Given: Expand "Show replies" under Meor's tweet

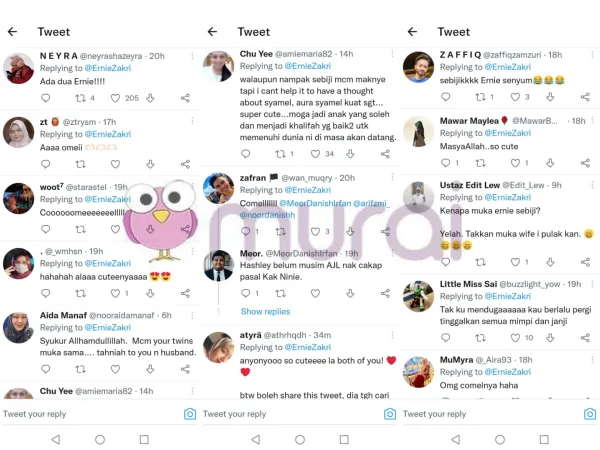Looking at the screenshot, I should pos(265,311).
